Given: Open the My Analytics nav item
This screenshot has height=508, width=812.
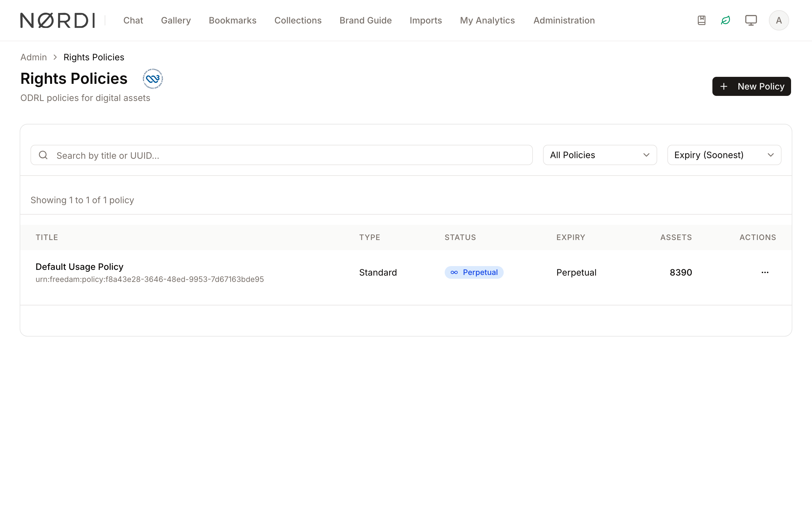Looking at the screenshot, I should click(x=487, y=21).
